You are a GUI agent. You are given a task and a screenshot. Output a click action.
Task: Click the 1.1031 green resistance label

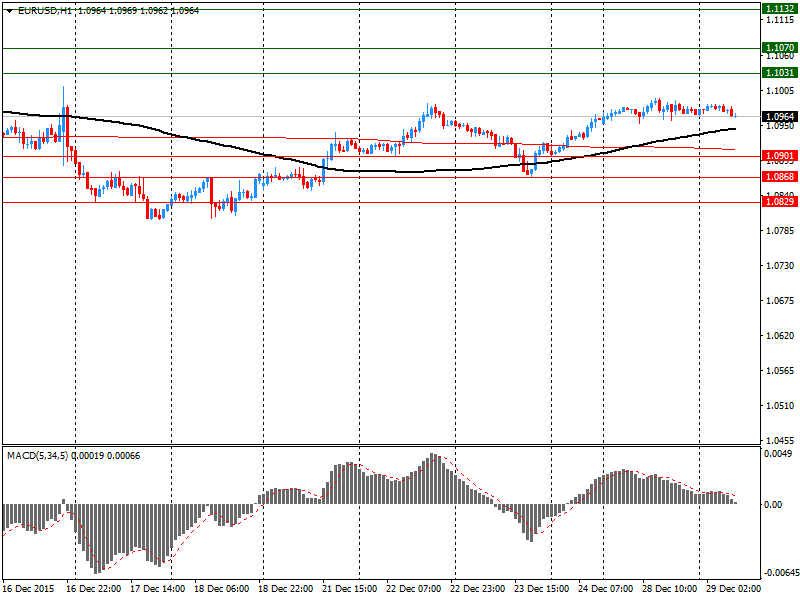pyautogui.click(x=780, y=72)
